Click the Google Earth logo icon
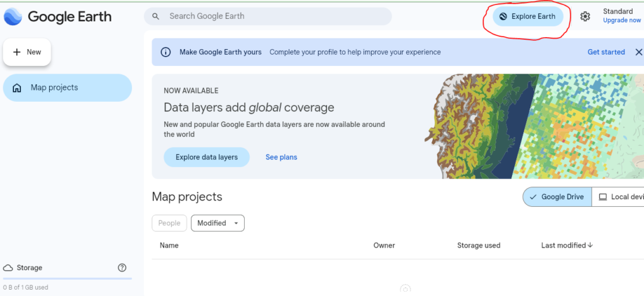The height and width of the screenshot is (296, 644). [13, 16]
